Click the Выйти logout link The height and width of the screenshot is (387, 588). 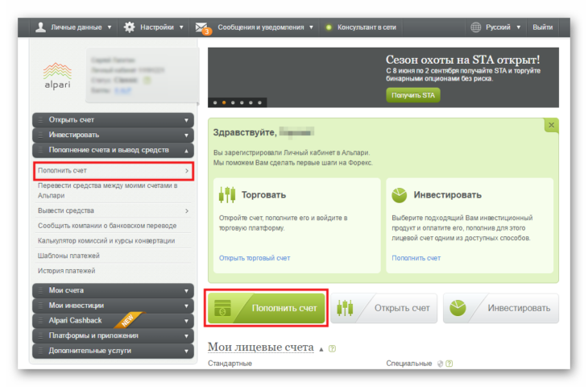point(542,27)
